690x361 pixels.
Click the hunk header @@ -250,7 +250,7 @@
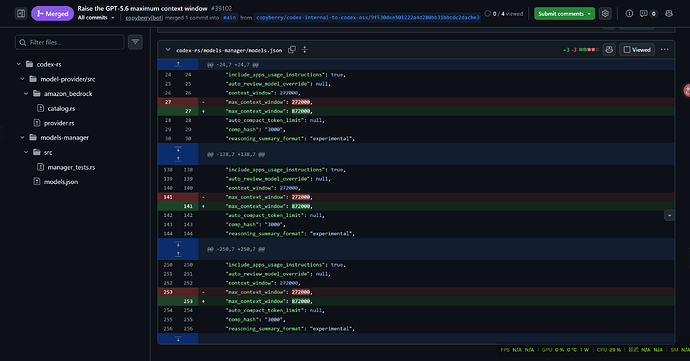[x=236, y=249]
